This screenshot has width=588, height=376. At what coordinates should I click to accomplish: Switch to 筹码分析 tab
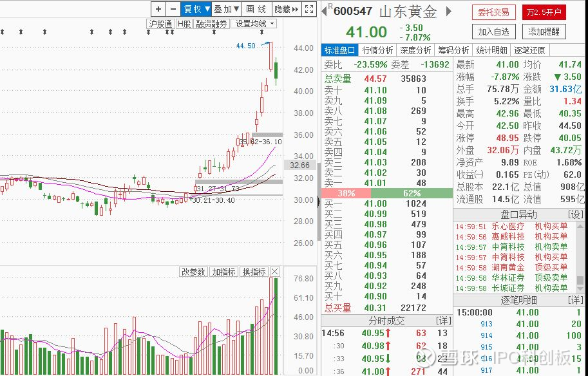[453, 50]
